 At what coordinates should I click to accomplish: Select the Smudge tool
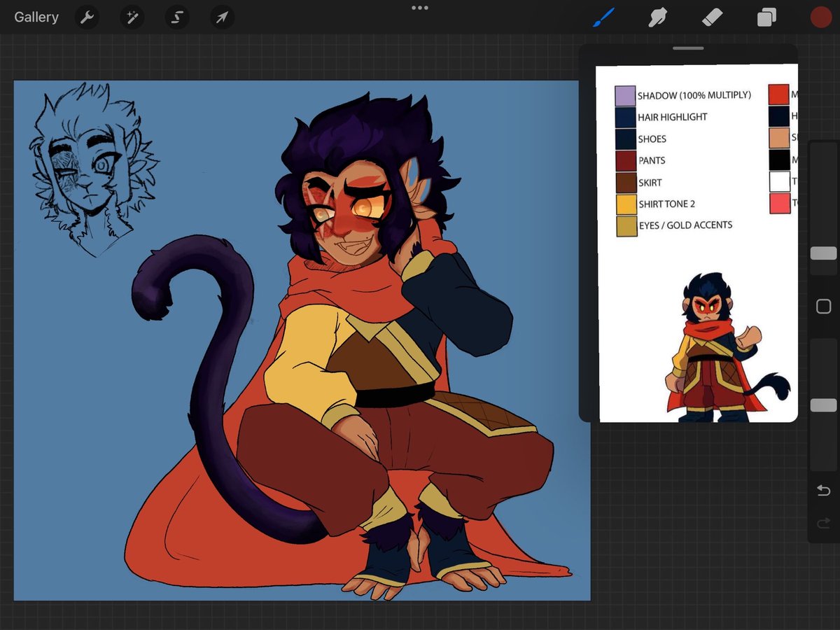(x=657, y=17)
